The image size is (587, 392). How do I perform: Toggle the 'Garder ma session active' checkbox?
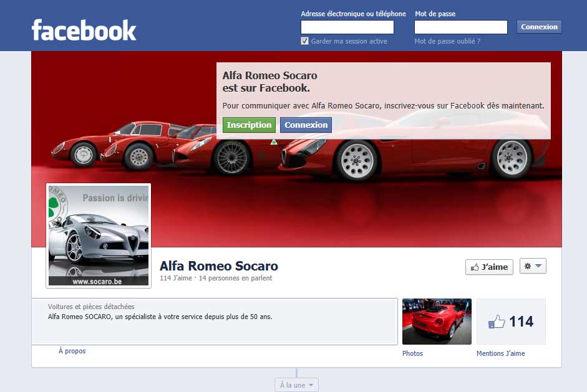[305, 41]
